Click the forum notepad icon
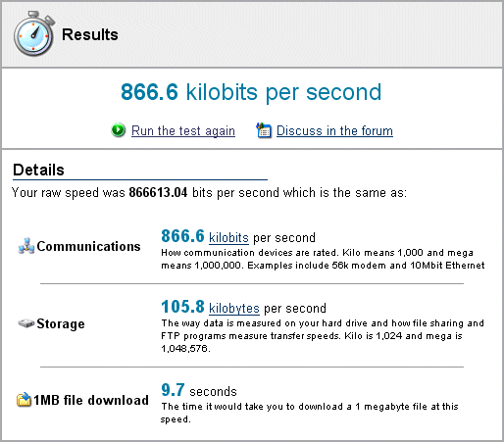The height and width of the screenshot is (442, 504). (x=264, y=130)
